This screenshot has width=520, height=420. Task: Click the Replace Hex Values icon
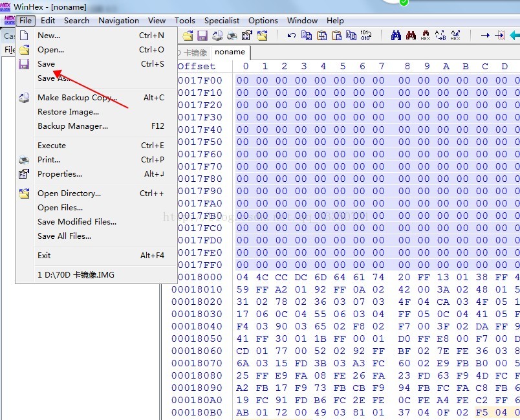click(x=455, y=36)
